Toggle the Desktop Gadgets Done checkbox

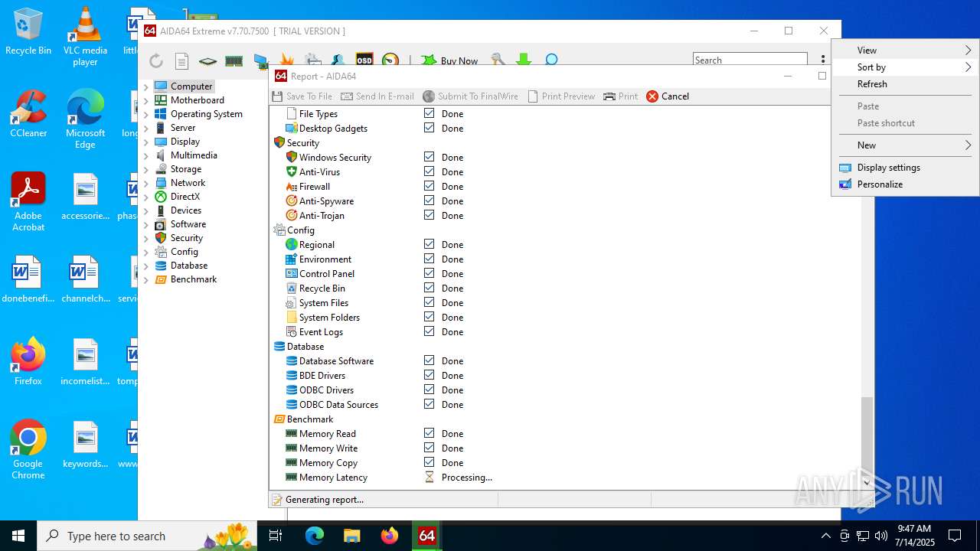[x=429, y=128]
